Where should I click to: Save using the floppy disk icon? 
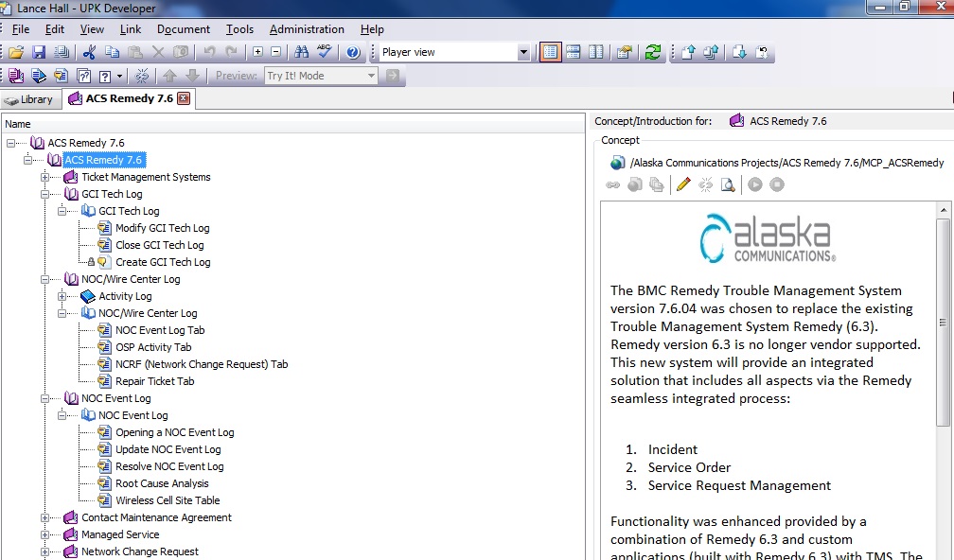pos(39,52)
